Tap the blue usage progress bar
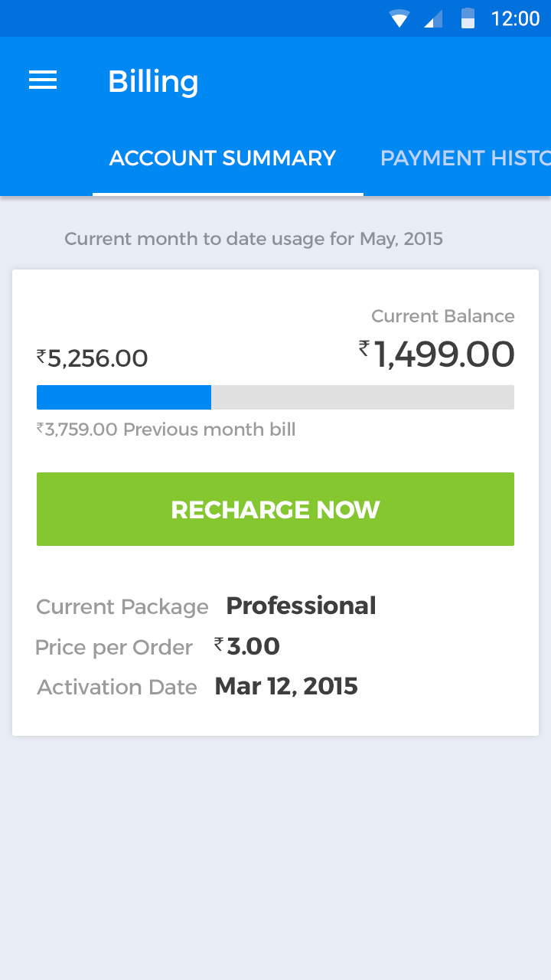Viewport: 551px width, 980px height. (124, 397)
